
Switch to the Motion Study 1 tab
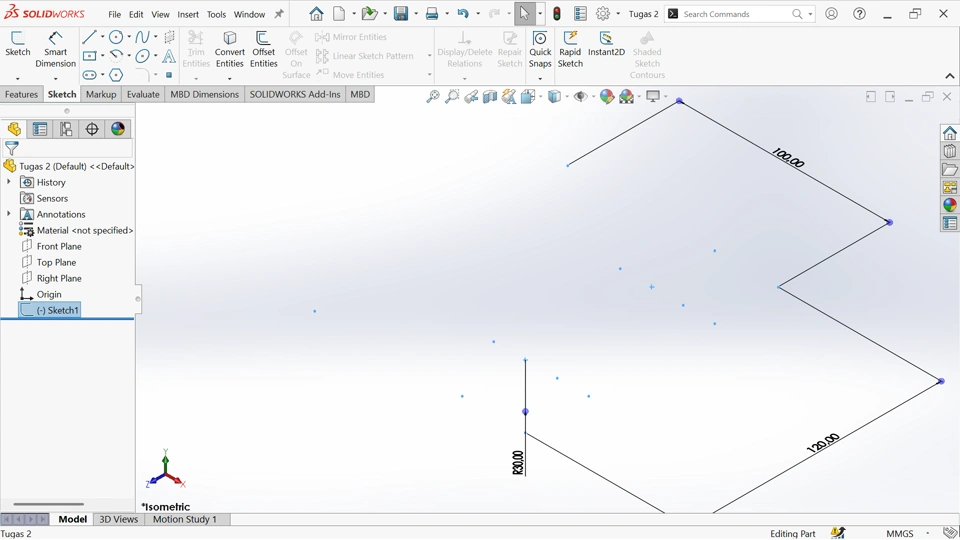185,519
